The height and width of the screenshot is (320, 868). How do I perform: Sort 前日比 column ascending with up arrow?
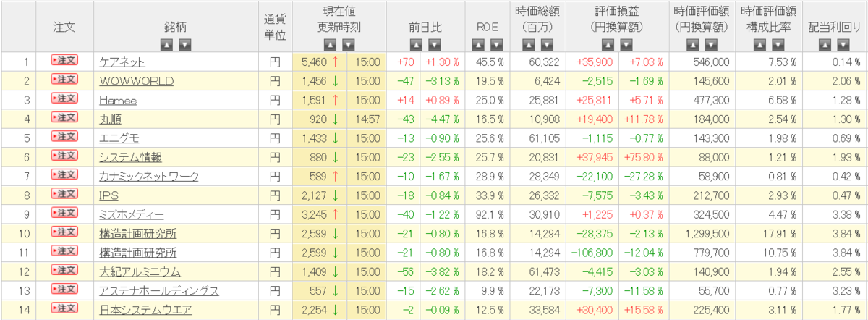[x=414, y=45]
